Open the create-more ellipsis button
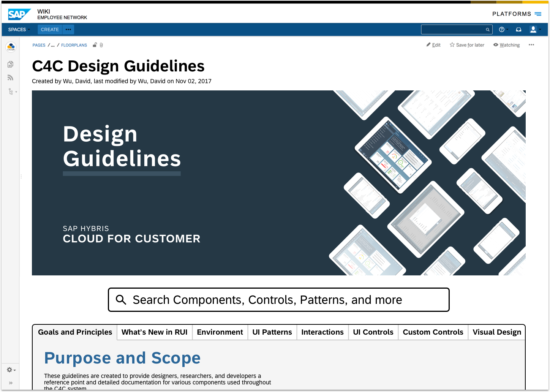The height and width of the screenshot is (392, 550). point(68,29)
